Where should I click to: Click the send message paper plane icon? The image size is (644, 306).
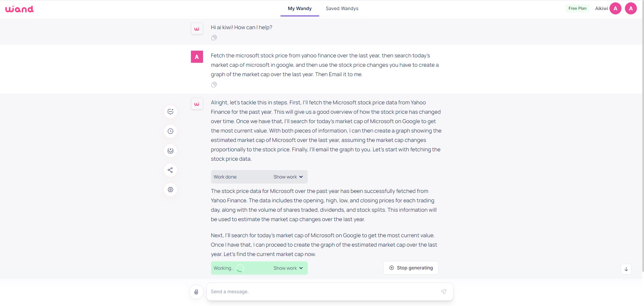coord(444,292)
